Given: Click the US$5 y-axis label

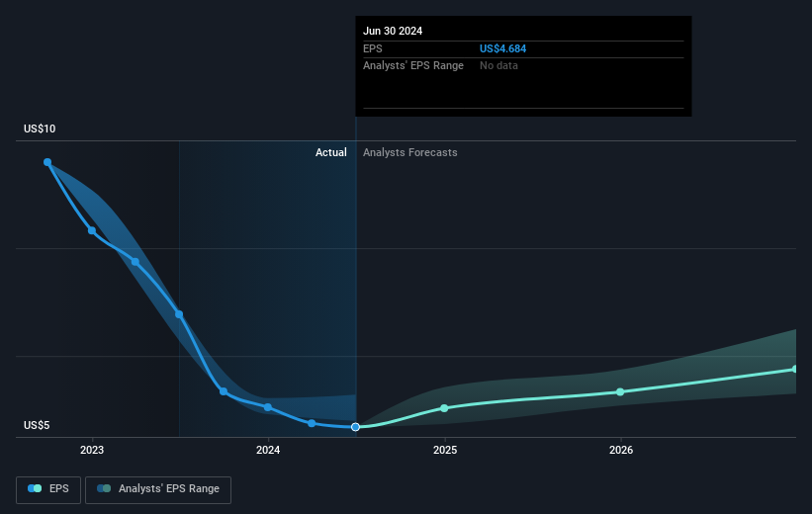Looking at the screenshot, I should (x=37, y=425).
